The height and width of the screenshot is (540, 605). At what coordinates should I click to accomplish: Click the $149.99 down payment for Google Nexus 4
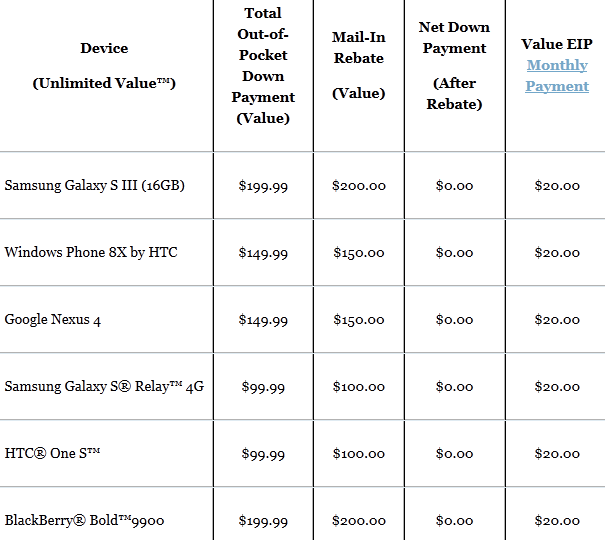(x=263, y=320)
